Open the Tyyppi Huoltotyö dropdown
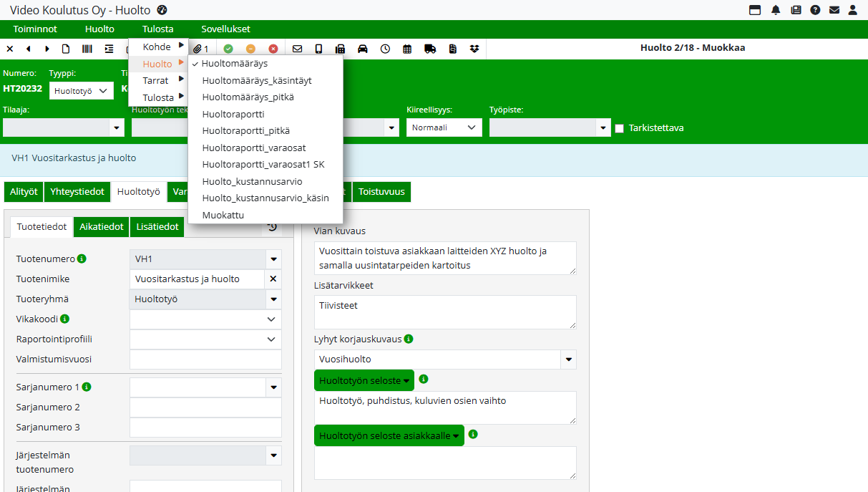The height and width of the screenshot is (492, 868). 82,91
